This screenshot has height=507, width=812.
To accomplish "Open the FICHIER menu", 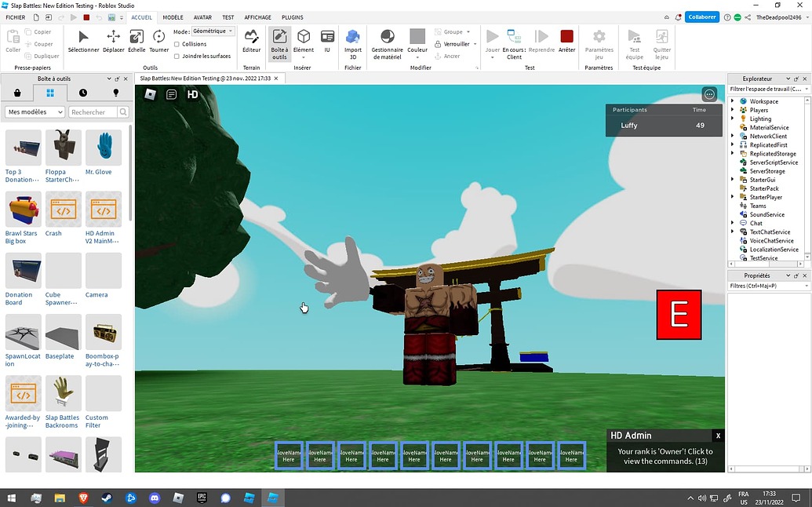I will point(14,16).
